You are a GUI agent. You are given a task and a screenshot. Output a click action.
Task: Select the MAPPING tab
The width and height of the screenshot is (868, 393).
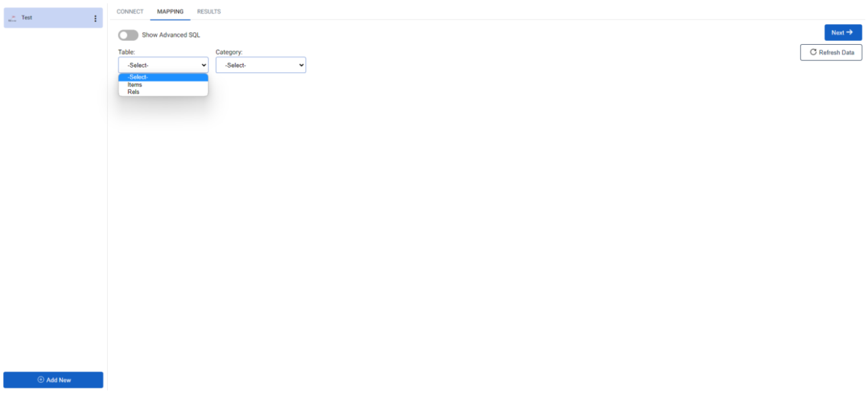[170, 11]
